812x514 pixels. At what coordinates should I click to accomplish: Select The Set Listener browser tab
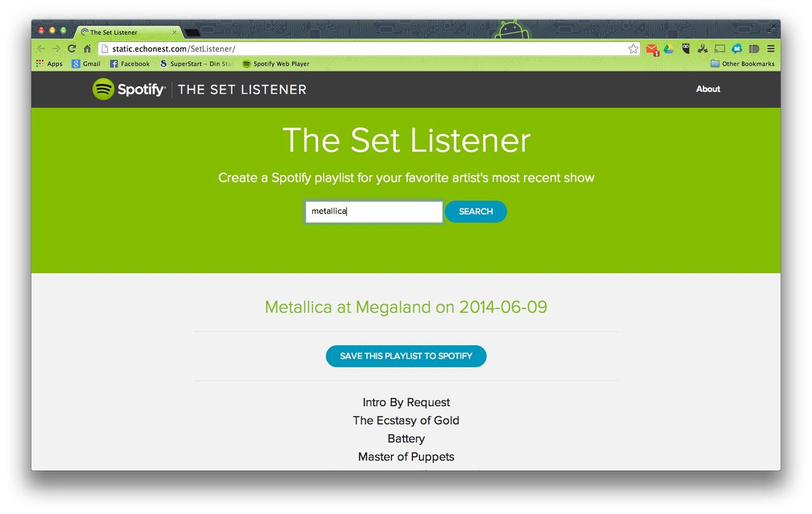(127, 32)
